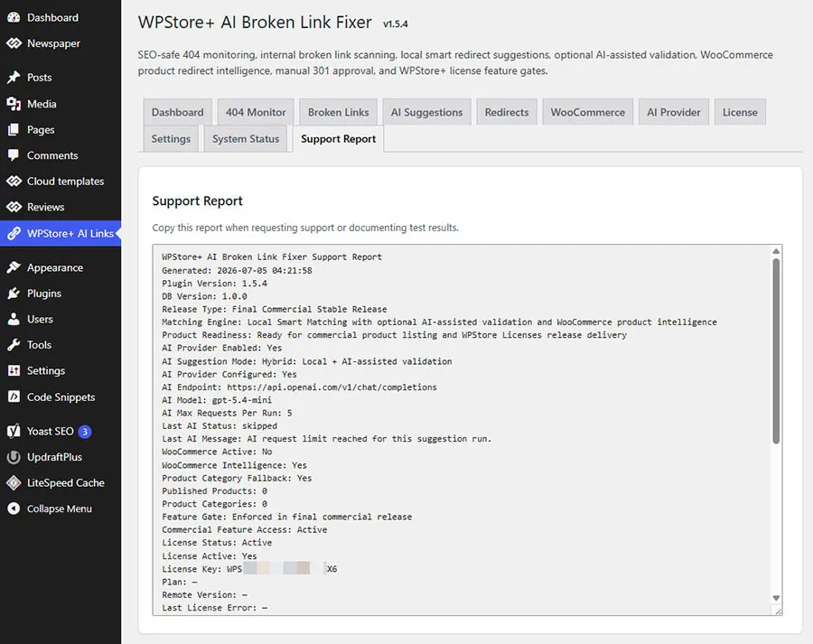The height and width of the screenshot is (644, 813).
Task: Open the Dashboard plugin tab
Action: (177, 112)
